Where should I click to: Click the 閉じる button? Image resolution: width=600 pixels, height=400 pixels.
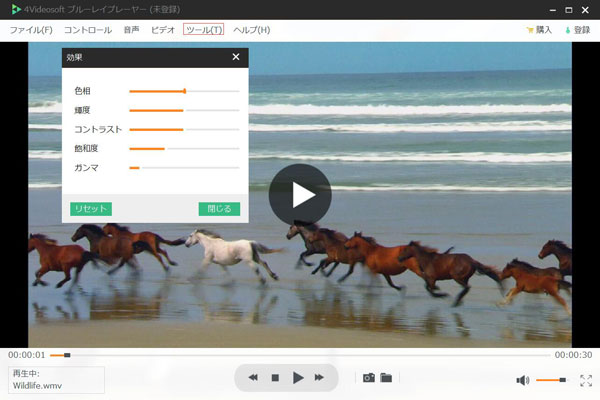[x=219, y=209]
